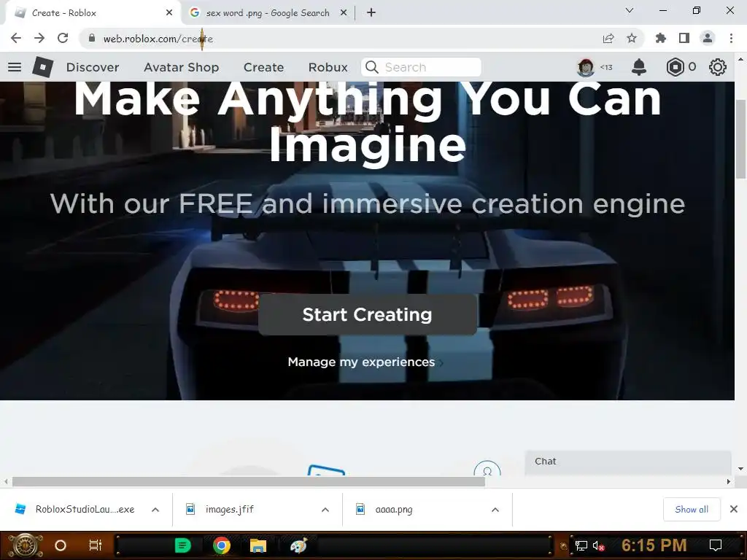Go back to the previous page
Screen dimensions: 747x560
pos(16,38)
